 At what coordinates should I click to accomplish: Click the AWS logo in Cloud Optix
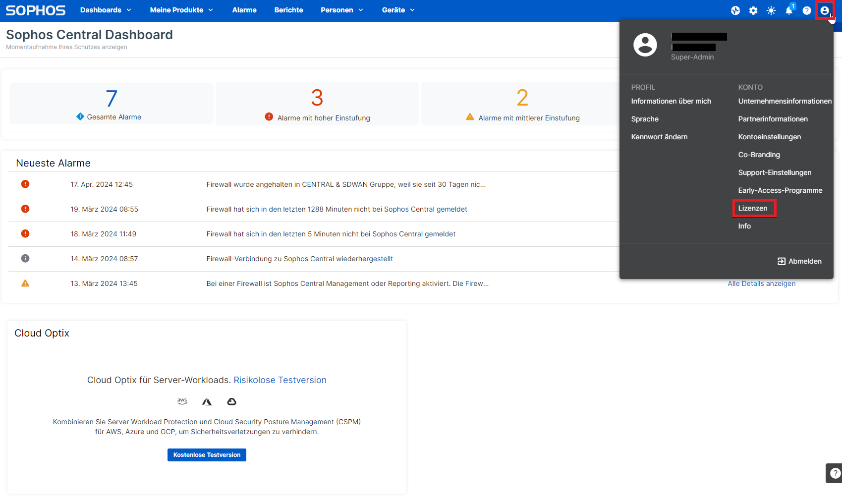pyautogui.click(x=182, y=401)
